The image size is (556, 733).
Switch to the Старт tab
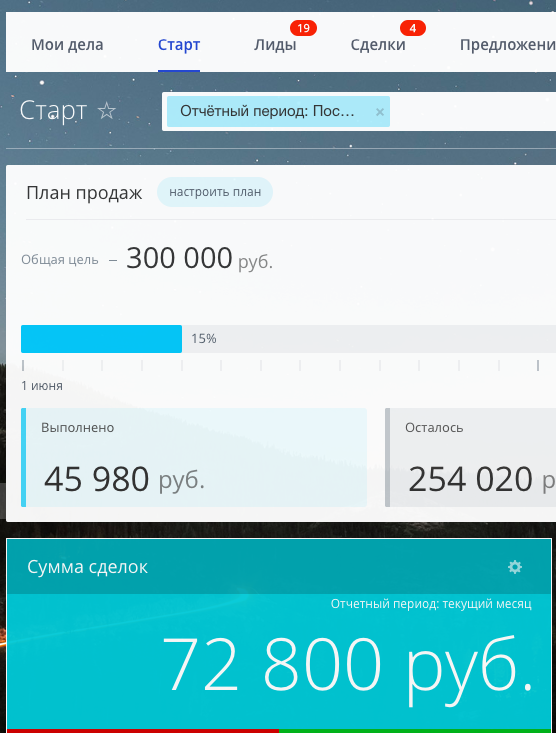point(179,45)
